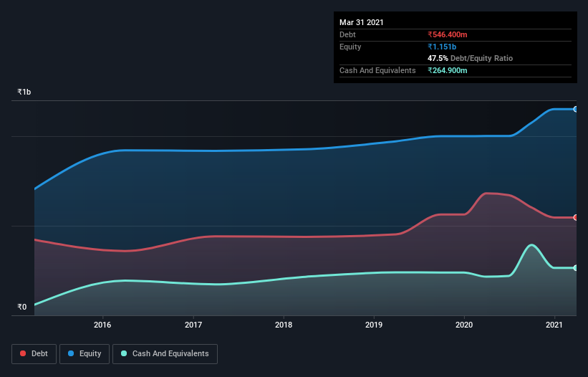Click the Debt label in tooltip
Viewport: 588px width, 377px height.
[x=347, y=34]
